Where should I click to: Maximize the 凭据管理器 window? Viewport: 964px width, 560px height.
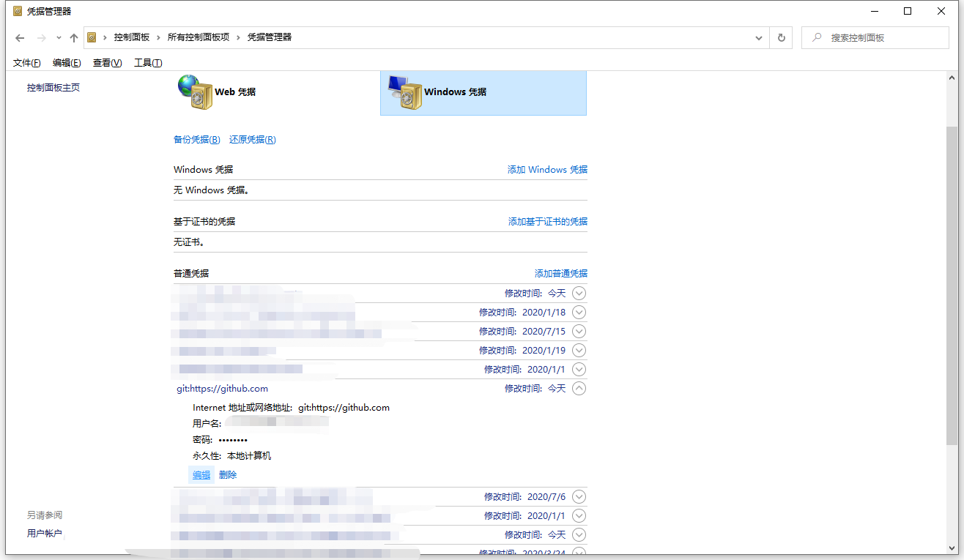(908, 11)
